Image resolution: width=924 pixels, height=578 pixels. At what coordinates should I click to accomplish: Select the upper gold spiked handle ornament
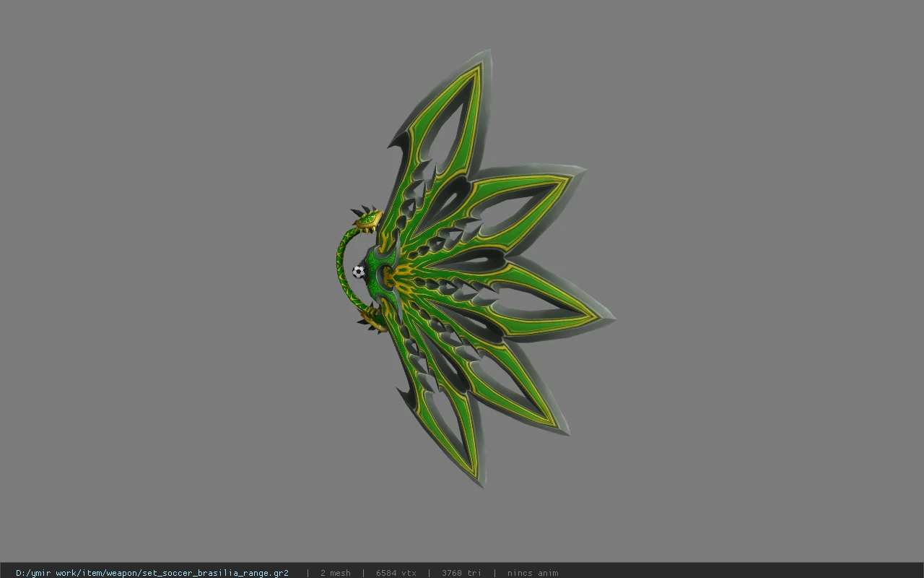367,219
